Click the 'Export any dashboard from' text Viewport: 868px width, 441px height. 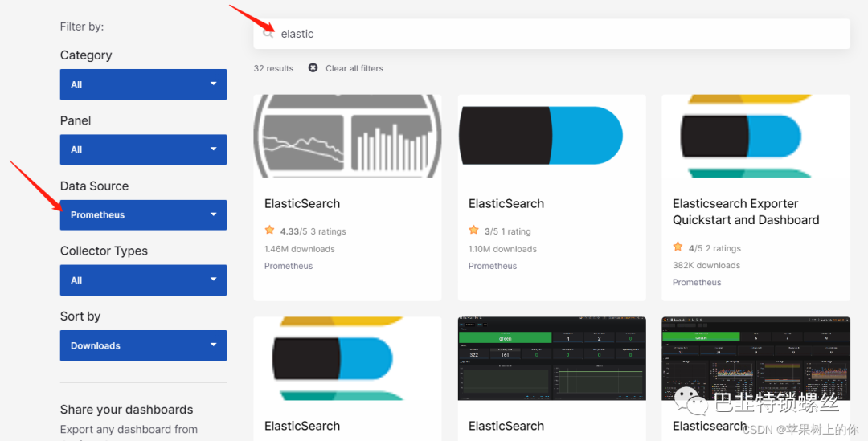click(129, 430)
